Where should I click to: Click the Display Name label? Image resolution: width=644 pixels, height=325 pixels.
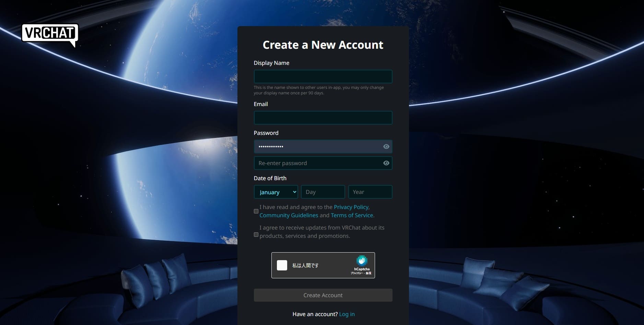point(271,63)
